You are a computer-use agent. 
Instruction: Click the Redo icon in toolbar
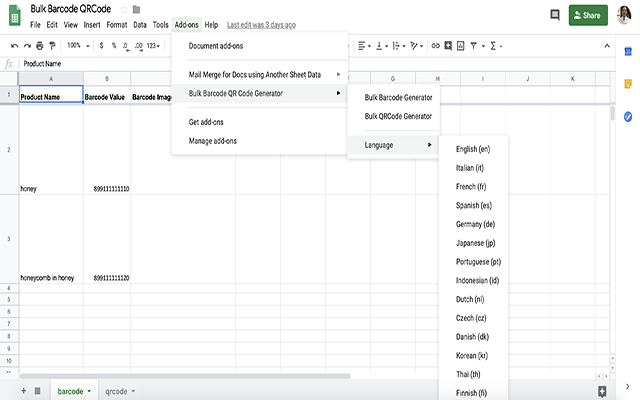27,46
